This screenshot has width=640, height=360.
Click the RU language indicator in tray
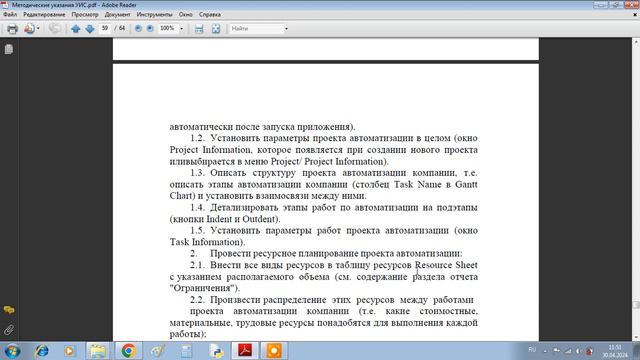point(532,349)
